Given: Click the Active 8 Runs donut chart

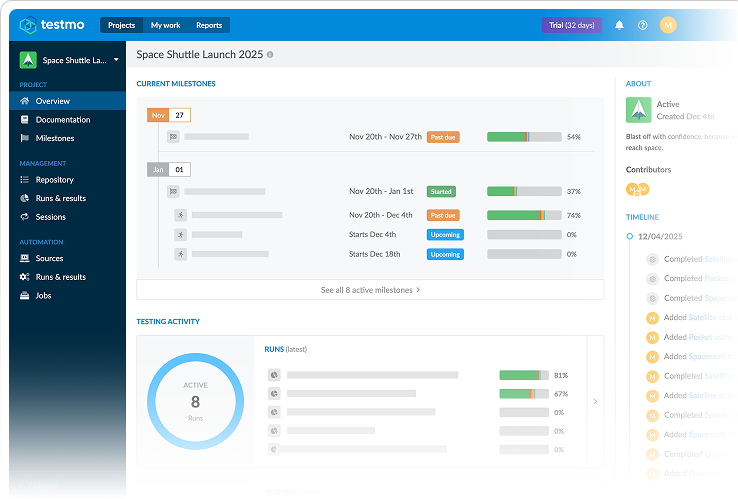Looking at the screenshot, I should (x=195, y=401).
